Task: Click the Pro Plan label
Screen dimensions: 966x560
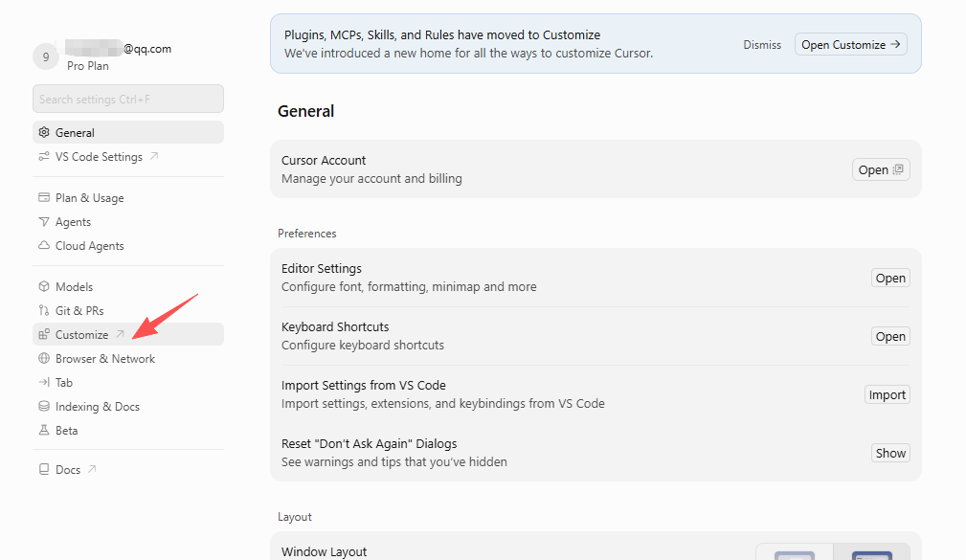Action: (x=88, y=66)
